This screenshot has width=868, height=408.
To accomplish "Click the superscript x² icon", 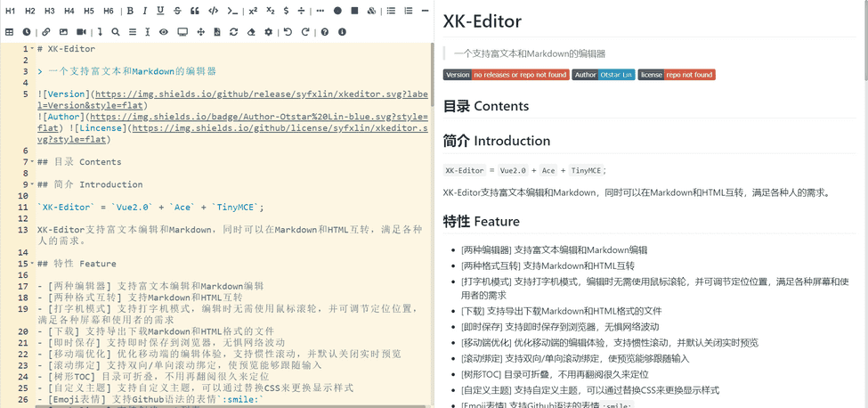I will point(253,11).
